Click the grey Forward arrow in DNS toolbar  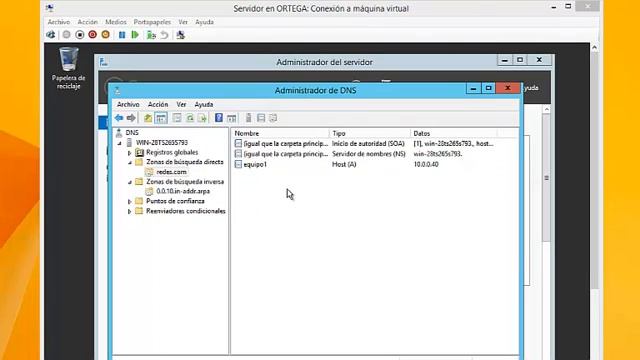pyautogui.click(x=131, y=118)
